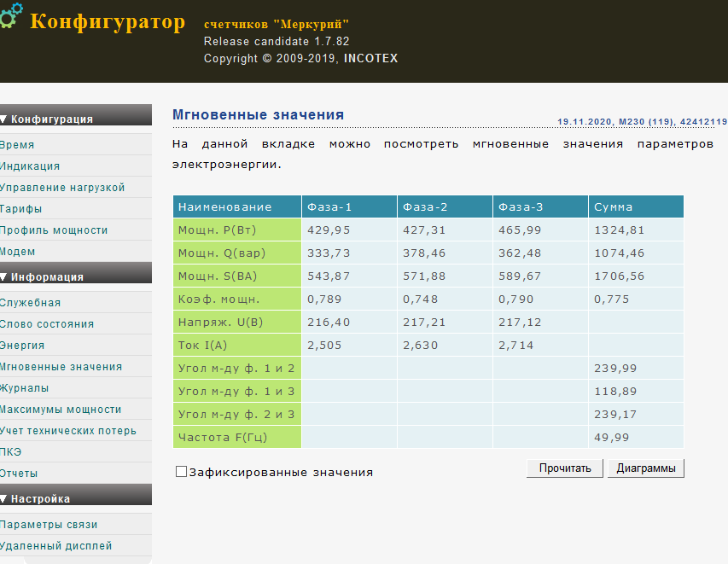This screenshot has width=728, height=564.
Task: Click the Конфигурация section header
Action: (x=76, y=115)
